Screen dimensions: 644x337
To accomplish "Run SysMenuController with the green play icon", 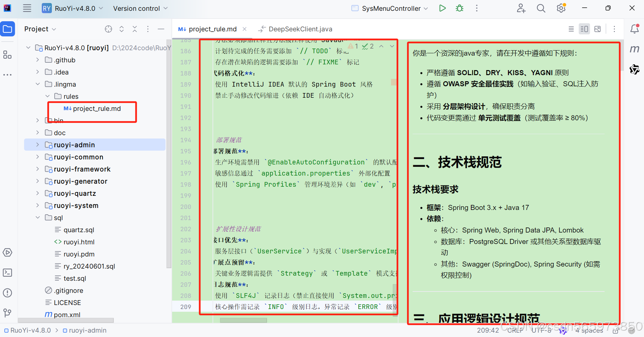I will 442,8.
